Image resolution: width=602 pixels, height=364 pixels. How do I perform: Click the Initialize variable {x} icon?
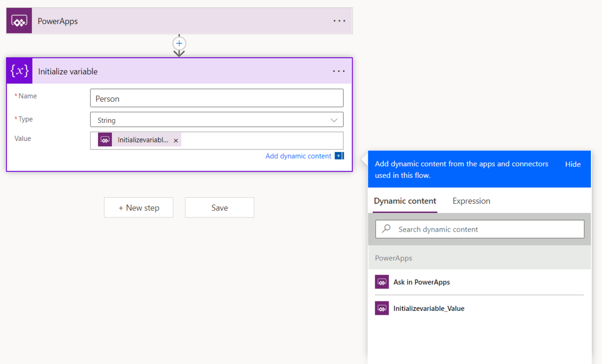19,71
